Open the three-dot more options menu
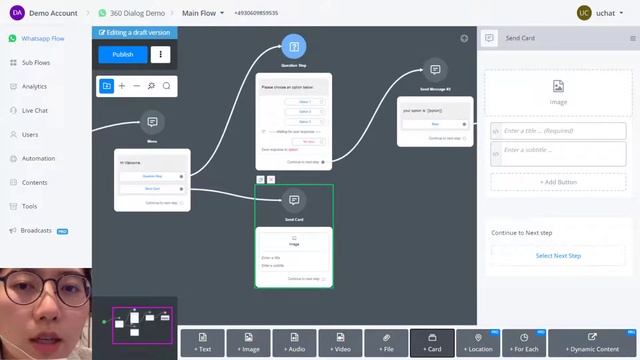Viewport: 640px width, 360px height. (x=160, y=54)
